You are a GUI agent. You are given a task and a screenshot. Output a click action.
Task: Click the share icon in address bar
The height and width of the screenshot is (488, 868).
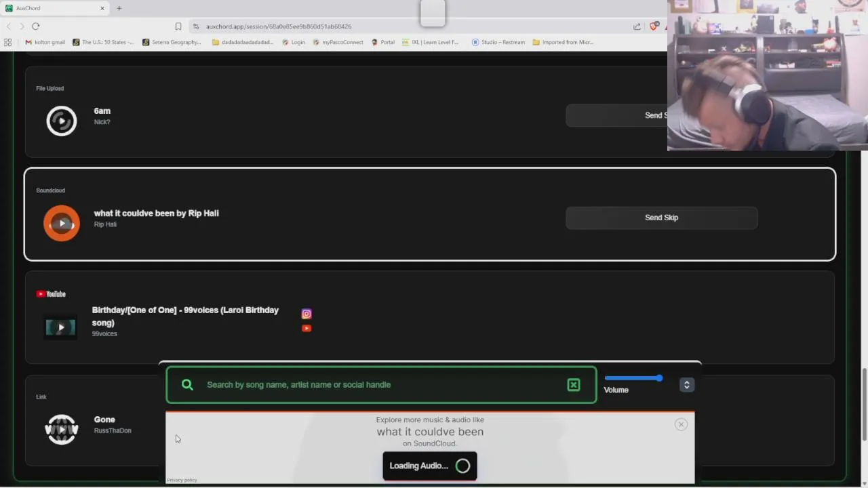(637, 26)
